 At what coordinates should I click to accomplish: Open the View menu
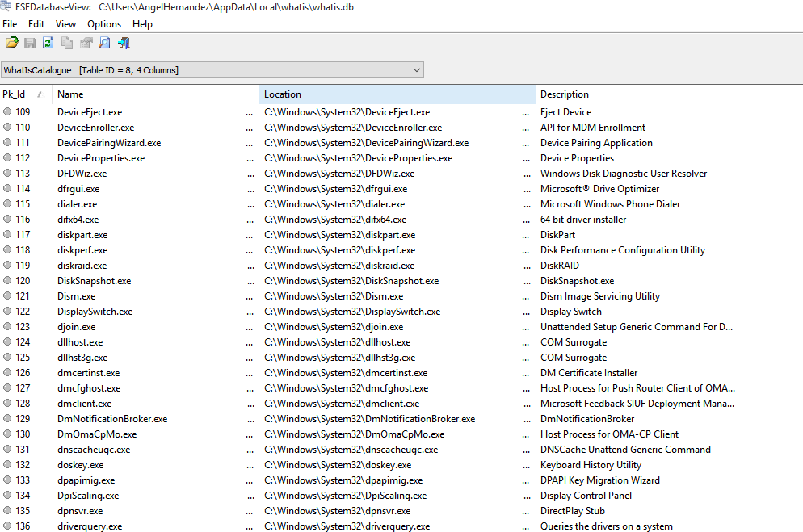pyautogui.click(x=65, y=24)
